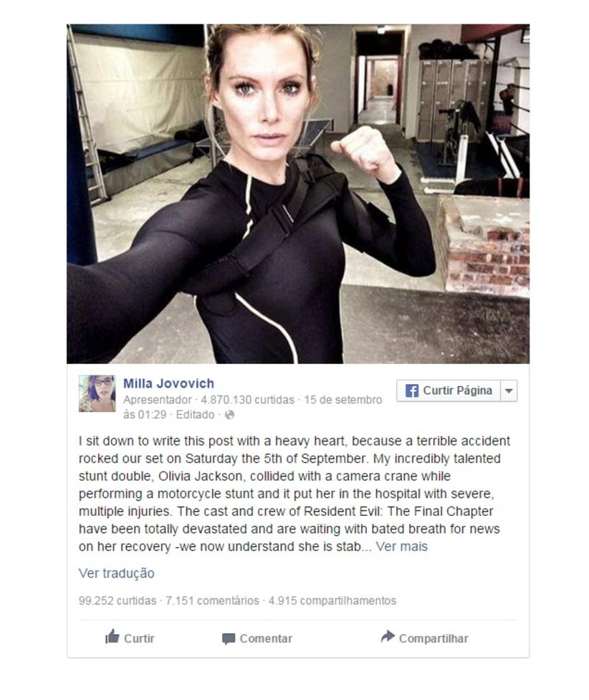Click the Compartilhar text label

pos(434,638)
